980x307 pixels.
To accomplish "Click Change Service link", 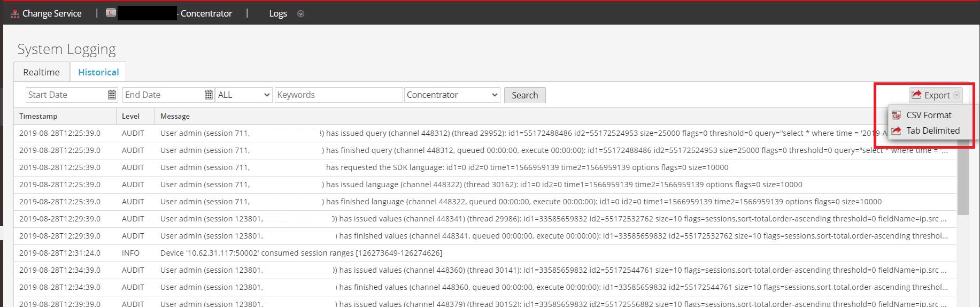I will click(x=52, y=13).
